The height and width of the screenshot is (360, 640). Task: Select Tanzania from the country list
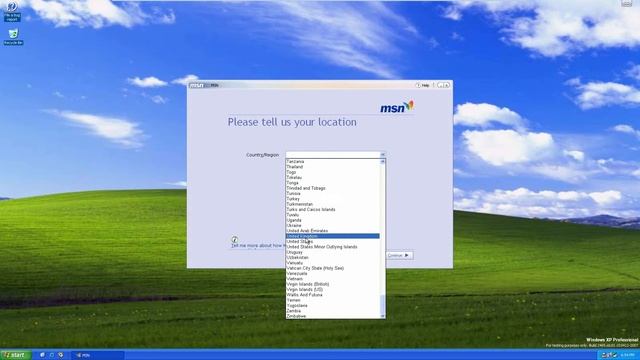click(333, 162)
